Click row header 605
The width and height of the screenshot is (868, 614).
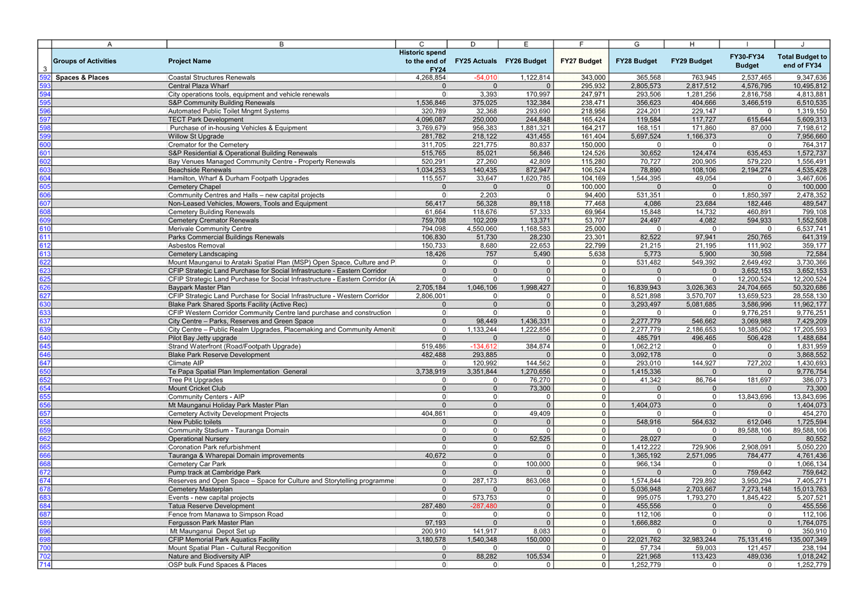coord(44,187)
